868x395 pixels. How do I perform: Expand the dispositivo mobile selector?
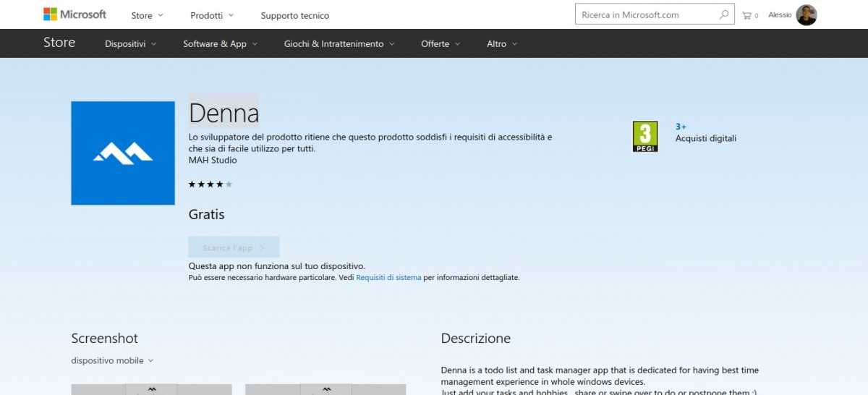112,360
